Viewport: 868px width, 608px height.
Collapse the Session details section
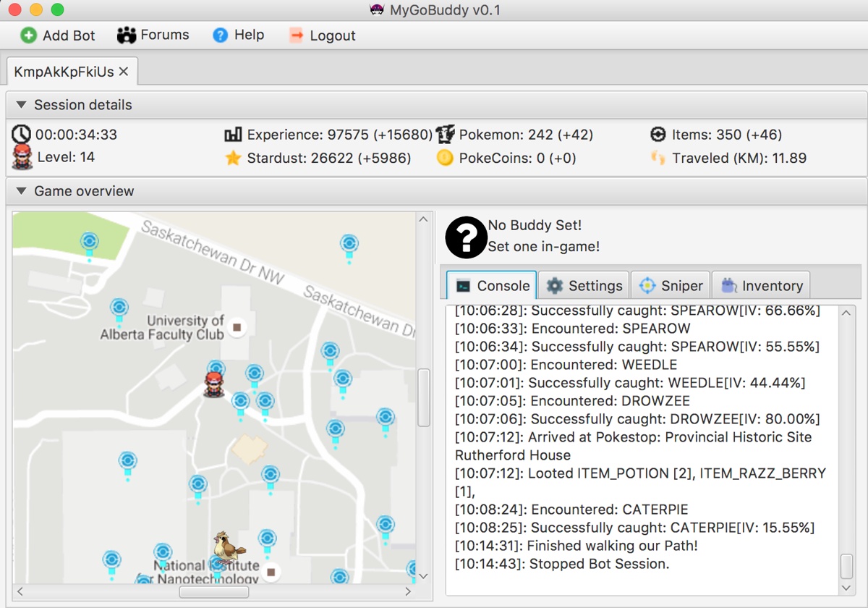point(21,105)
